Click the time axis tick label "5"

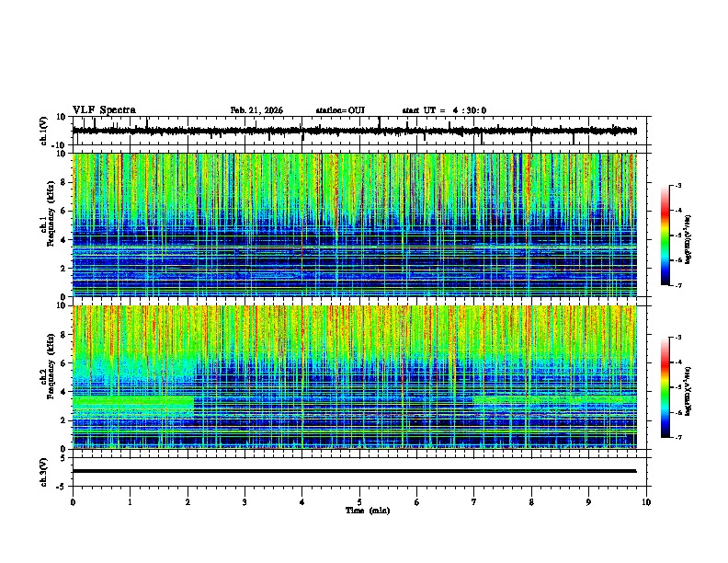[359, 502]
